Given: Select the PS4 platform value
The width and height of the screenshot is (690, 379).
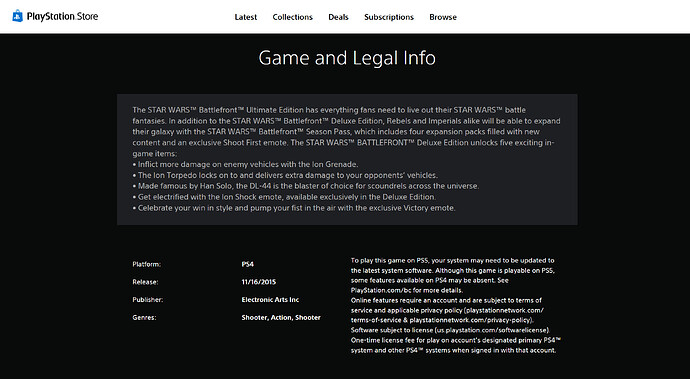Looking at the screenshot, I should pos(248,264).
